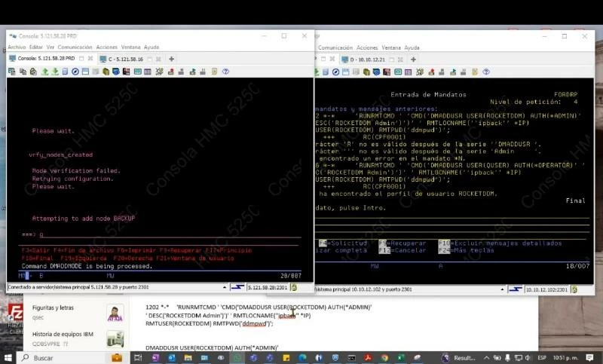The width and height of the screenshot is (603, 364).
Task: Click green play-macro icon in Consola toolbar
Action: coord(192,72)
